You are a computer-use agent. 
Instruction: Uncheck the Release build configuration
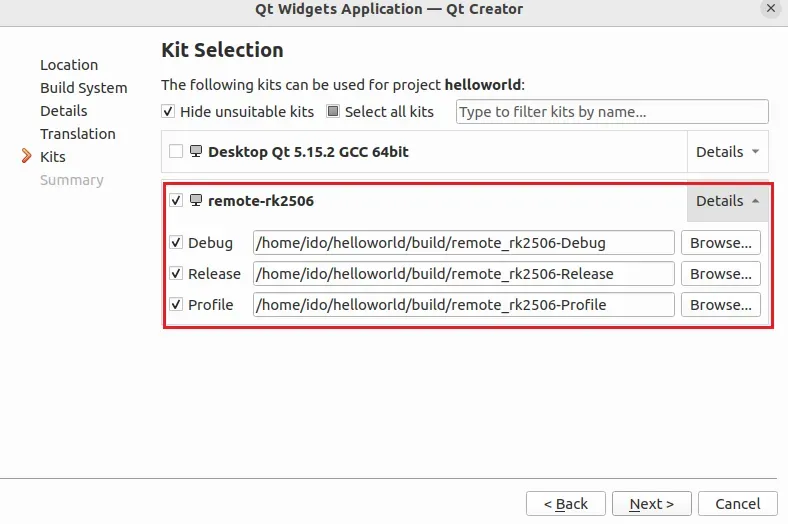pos(176,274)
